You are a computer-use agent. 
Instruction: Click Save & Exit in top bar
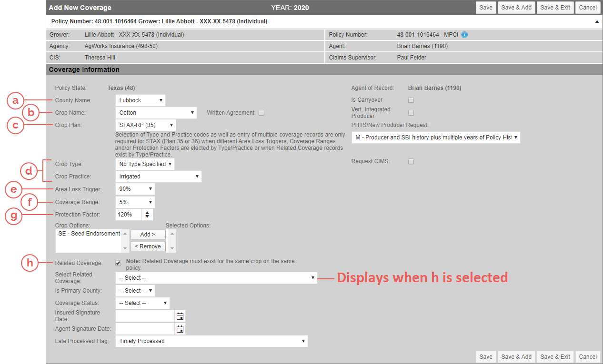click(x=555, y=8)
